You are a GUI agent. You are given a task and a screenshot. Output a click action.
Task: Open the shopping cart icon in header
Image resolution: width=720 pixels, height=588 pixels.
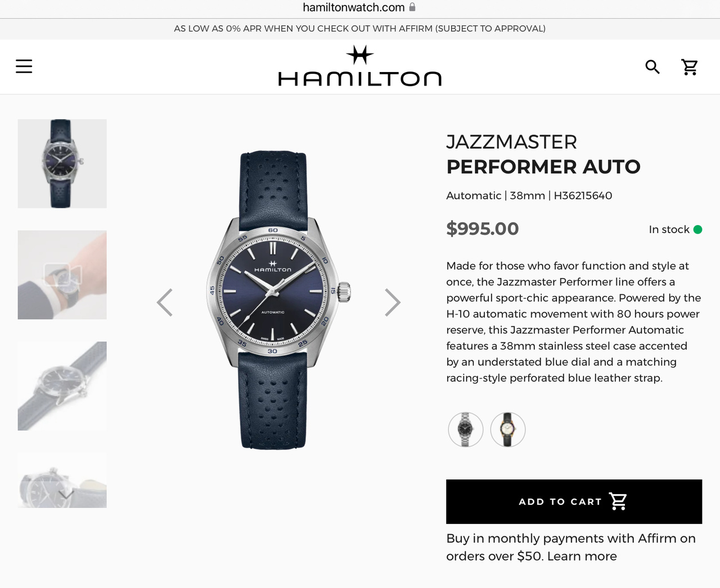pyautogui.click(x=690, y=67)
